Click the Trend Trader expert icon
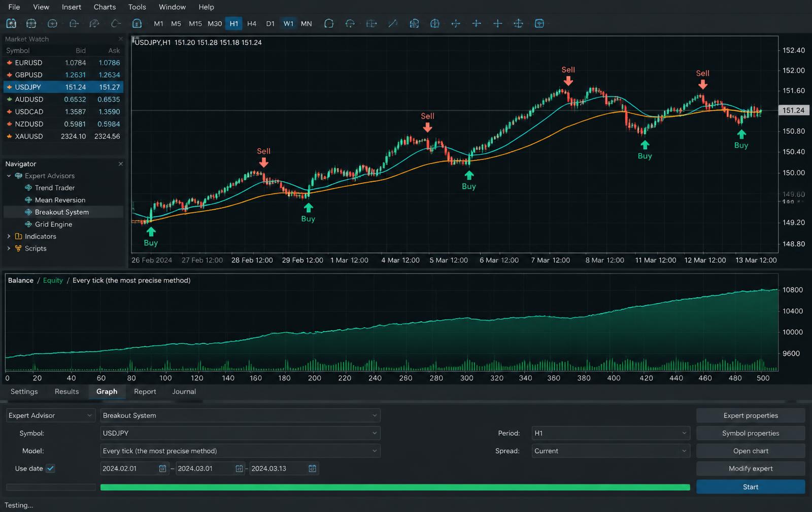 pyautogui.click(x=28, y=187)
